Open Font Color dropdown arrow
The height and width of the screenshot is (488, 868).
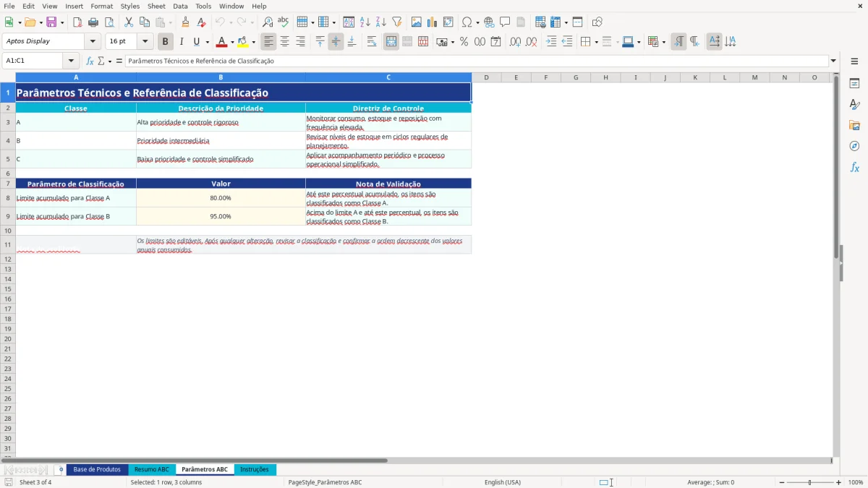232,42
